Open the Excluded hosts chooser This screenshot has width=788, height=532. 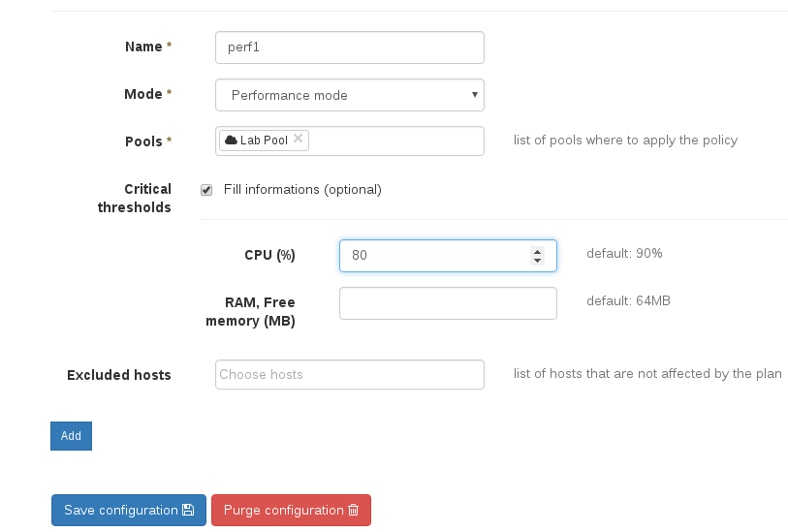(349, 374)
